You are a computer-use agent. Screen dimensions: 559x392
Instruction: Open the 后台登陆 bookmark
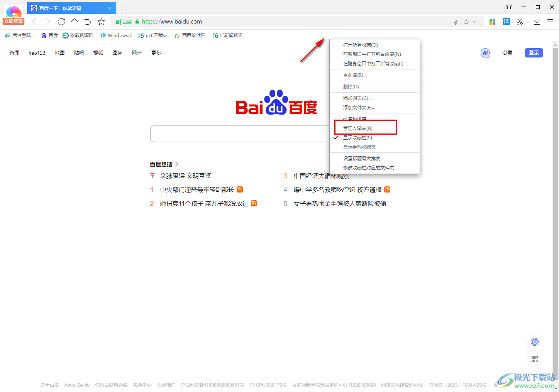tap(19, 35)
